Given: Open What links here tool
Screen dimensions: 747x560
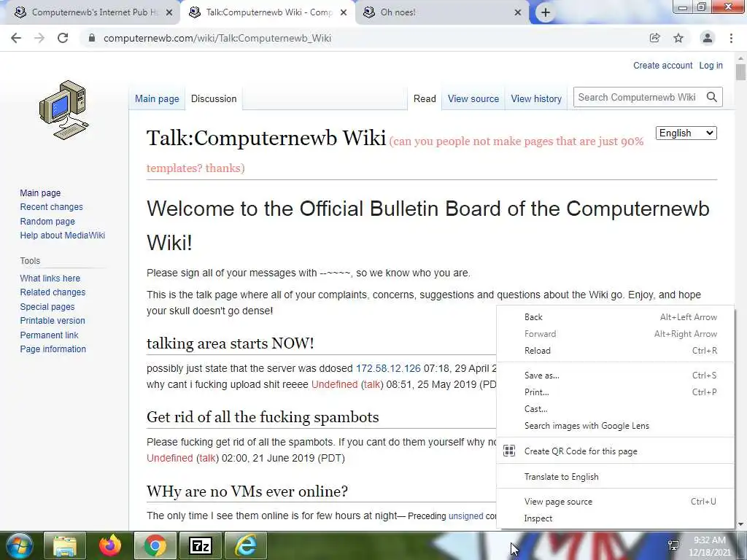Looking at the screenshot, I should pyautogui.click(x=50, y=278).
